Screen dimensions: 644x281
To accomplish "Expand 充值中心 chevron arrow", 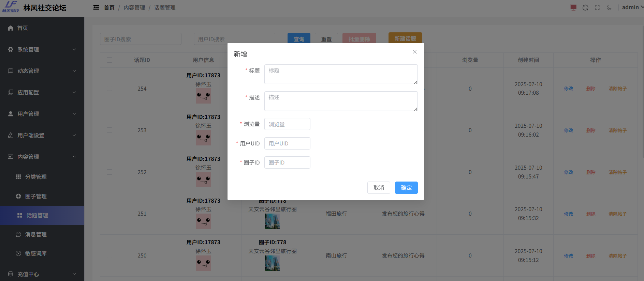I will pos(74,274).
